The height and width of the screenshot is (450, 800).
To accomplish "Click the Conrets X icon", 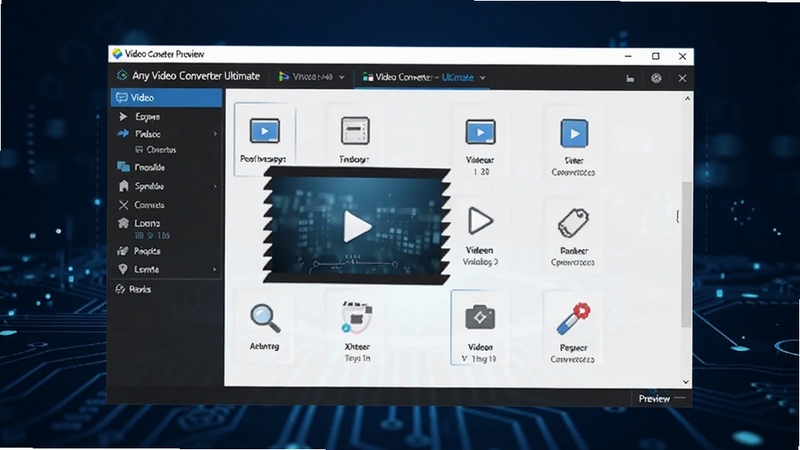I will tap(123, 205).
